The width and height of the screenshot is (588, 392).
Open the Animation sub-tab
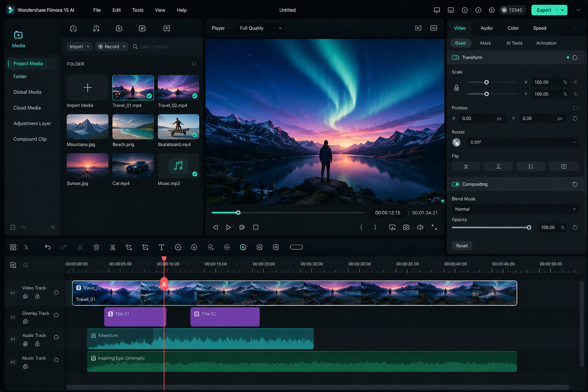pyautogui.click(x=546, y=43)
